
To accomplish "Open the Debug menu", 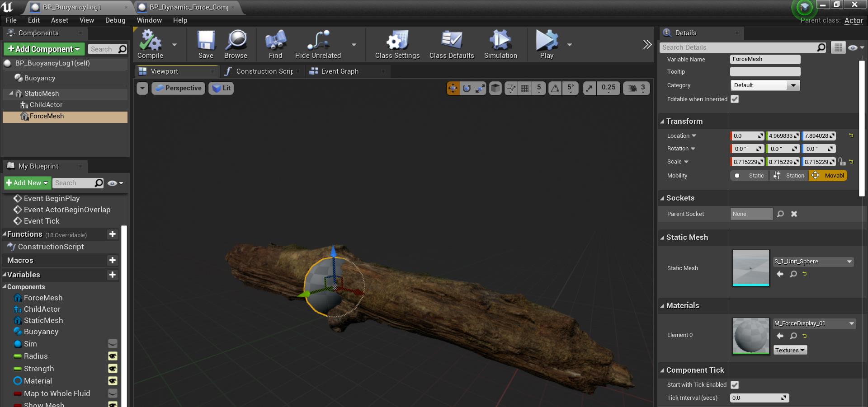I will [x=115, y=20].
